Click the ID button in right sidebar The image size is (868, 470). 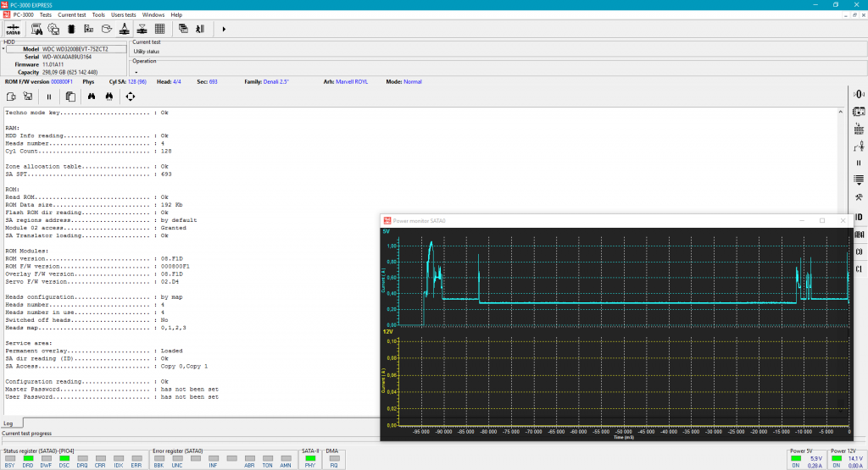pyautogui.click(x=859, y=217)
